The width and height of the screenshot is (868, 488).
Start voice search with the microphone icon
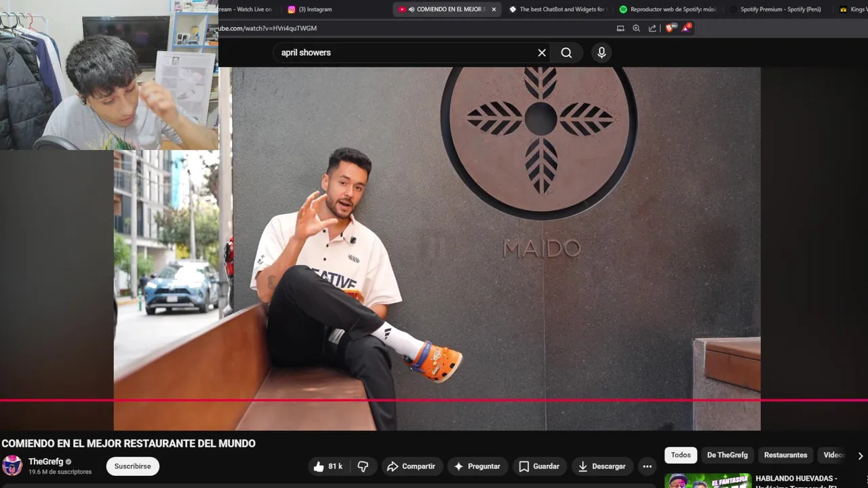point(601,53)
